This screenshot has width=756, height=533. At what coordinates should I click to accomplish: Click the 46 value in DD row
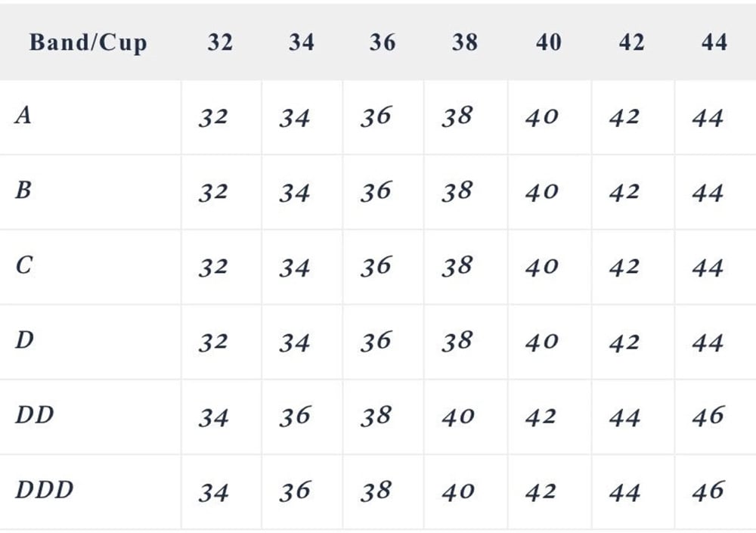click(x=708, y=416)
